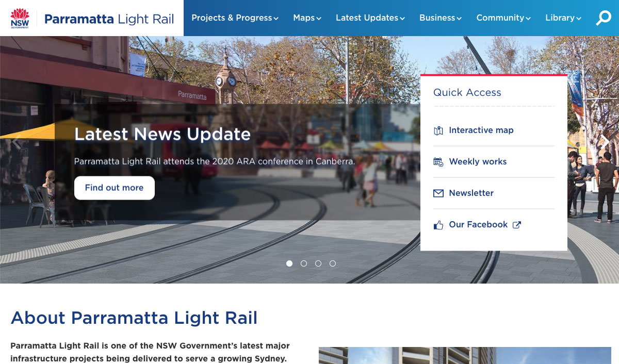Go to the previous carousel slide arrow

tap(17, 142)
